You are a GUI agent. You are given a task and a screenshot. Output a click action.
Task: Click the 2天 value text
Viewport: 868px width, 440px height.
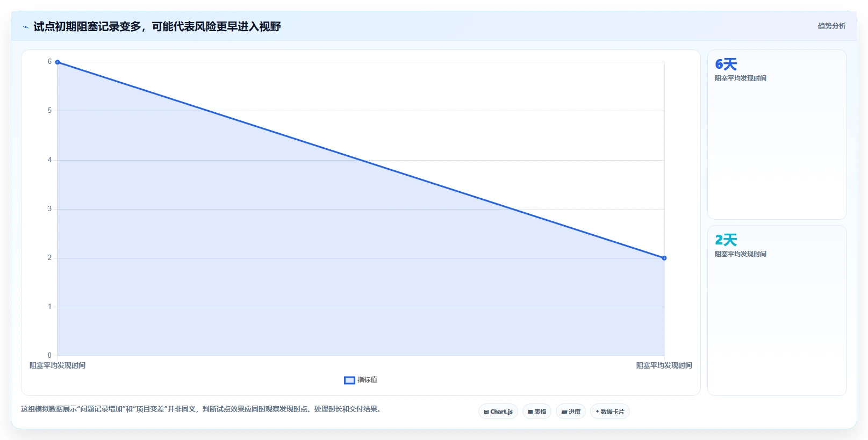click(x=726, y=240)
